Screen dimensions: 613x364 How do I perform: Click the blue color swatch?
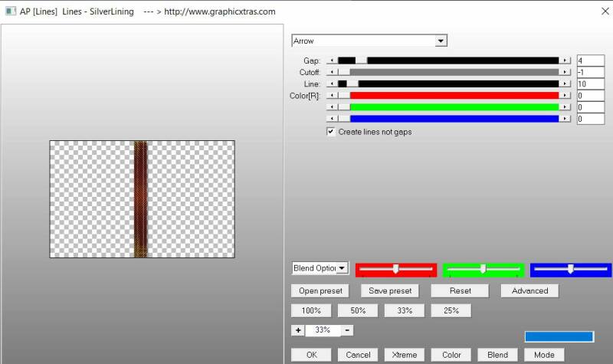click(559, 336)
